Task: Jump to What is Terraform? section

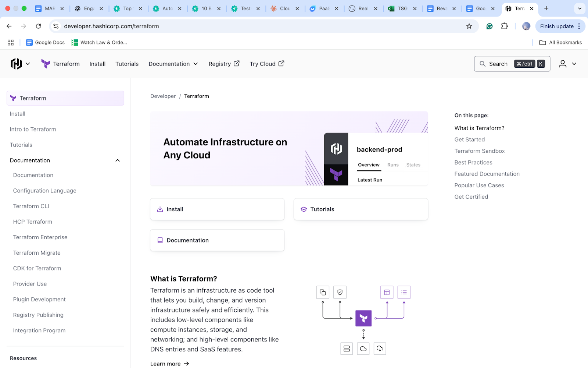Action: pyautogui.click(x=479, y=128)
